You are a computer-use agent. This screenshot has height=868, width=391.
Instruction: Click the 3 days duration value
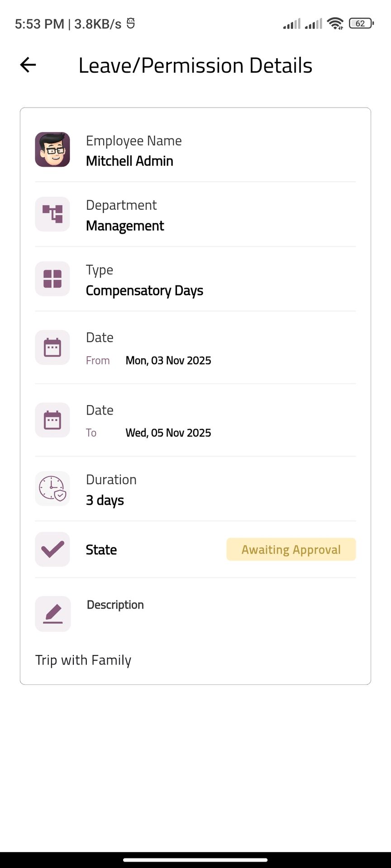click(105, 500)
